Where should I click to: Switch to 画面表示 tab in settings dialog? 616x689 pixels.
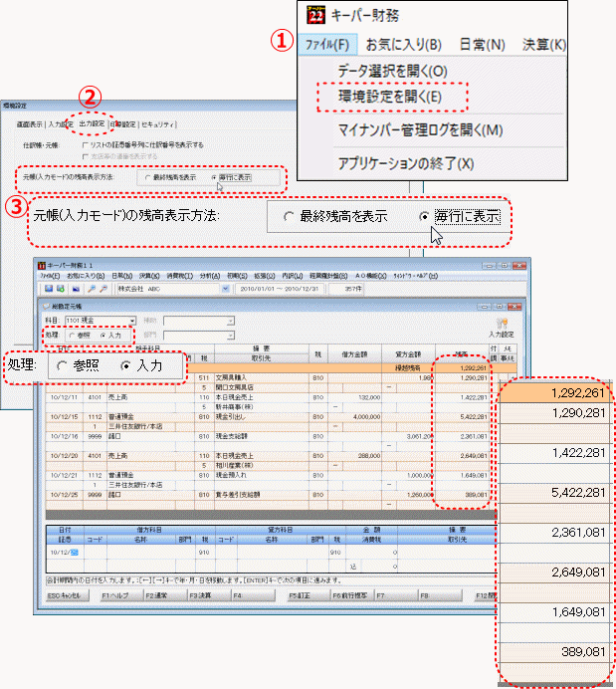pos(30,124)
